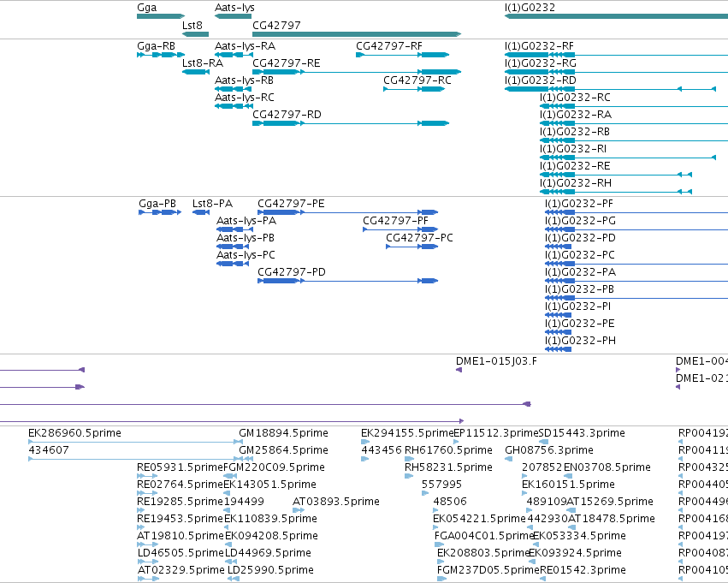Image resolution: width=728 pixels, height=583 pixels.
Task: Click the CG42797 gene label
Action: 276,25
